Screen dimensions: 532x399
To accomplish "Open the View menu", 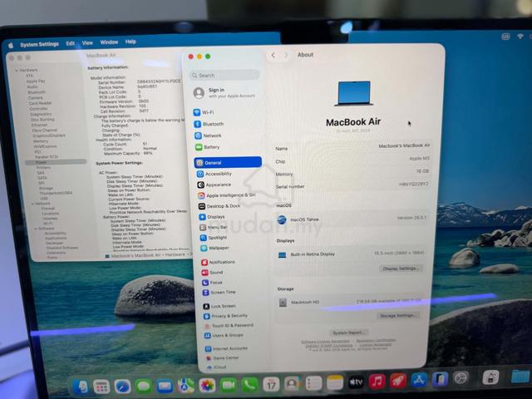I will coord(87,42).
